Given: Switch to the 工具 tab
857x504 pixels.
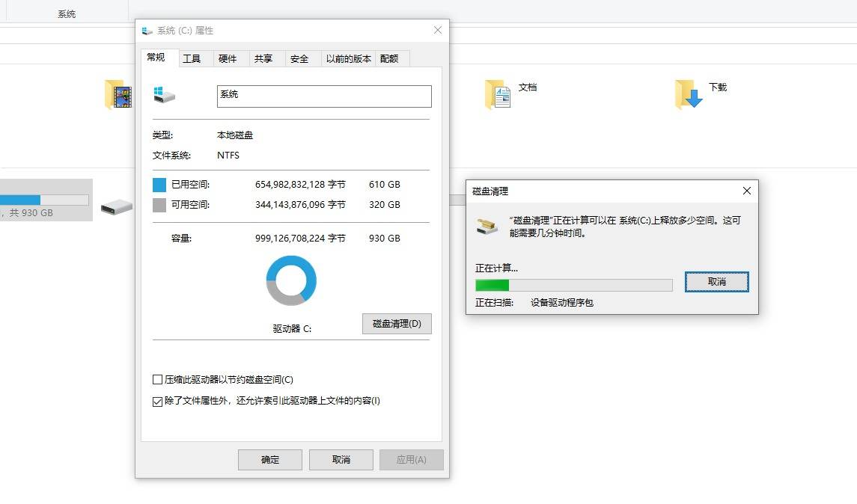Looking at the screenshot, I should coord(192,58).
